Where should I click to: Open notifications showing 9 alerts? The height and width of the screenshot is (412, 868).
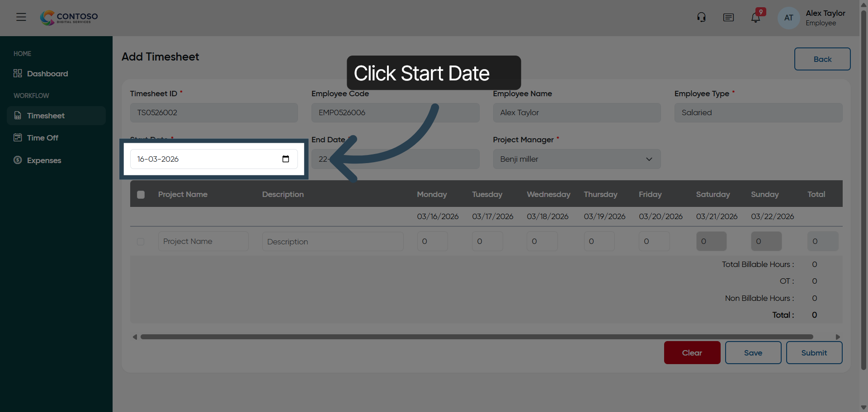pyautogui.click(x=756, y=17)
